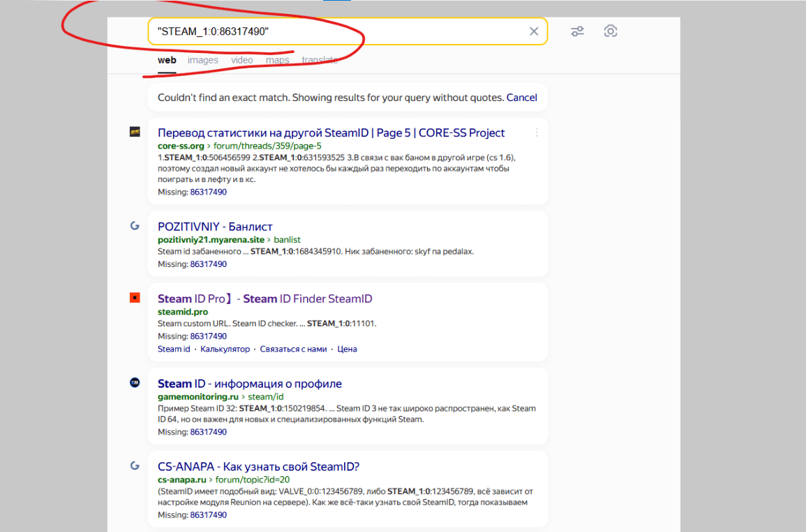
Task: Open steam/id path link
Action: click(266, 397)
